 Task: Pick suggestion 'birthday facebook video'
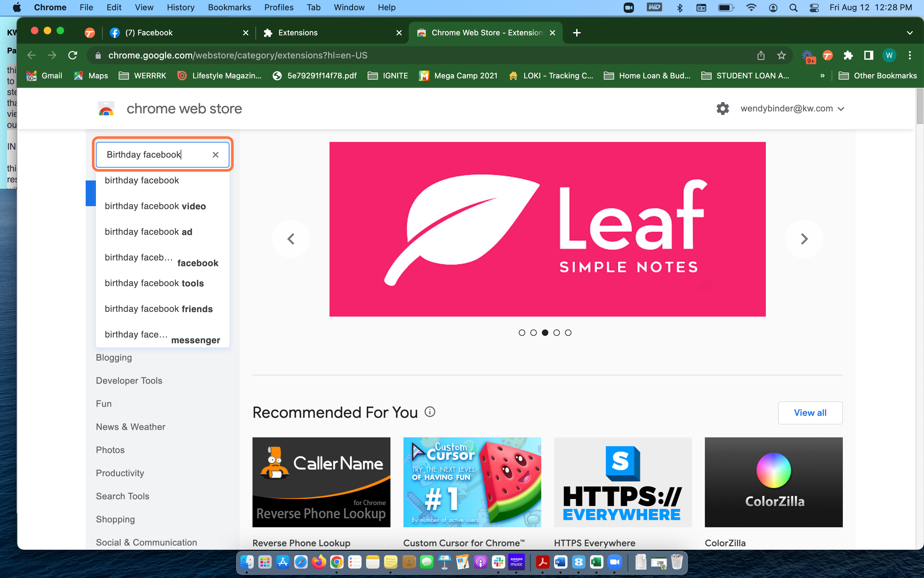[x=163, y=206]
